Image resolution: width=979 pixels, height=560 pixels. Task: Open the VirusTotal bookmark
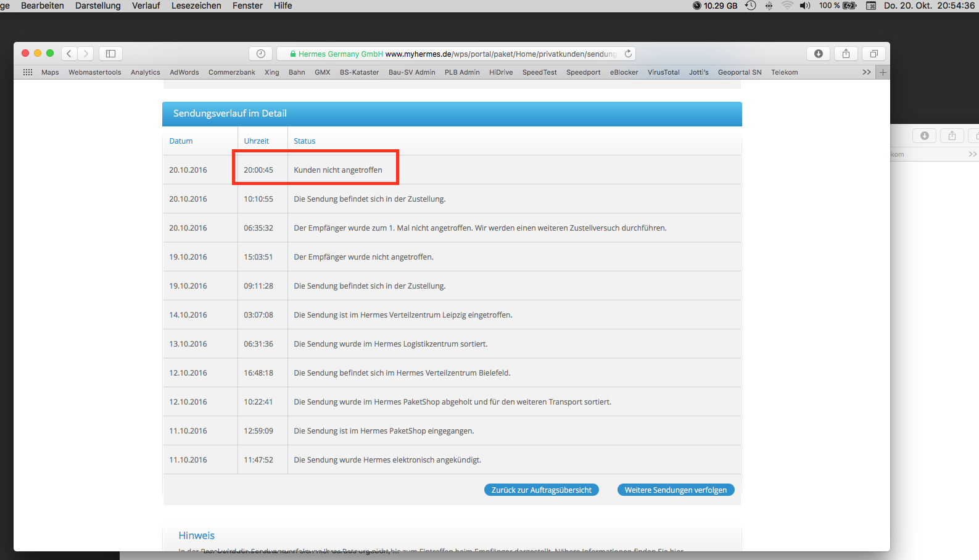(x=664, y=72)
